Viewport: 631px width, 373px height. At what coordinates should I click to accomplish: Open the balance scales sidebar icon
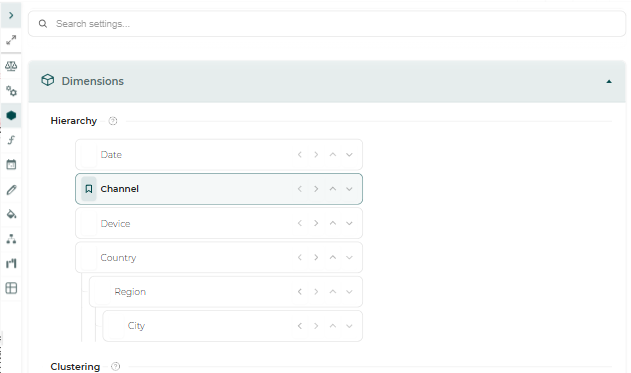pyautogui.click(x=11, y=66)
